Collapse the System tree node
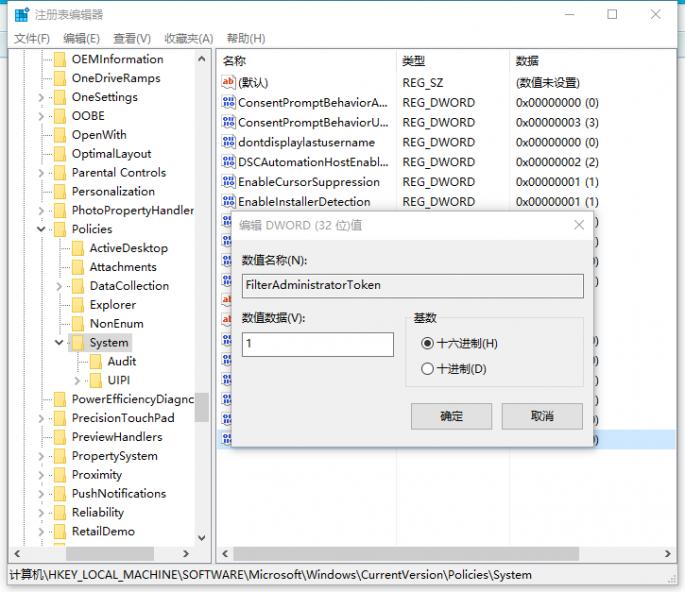 pyautogui.click(x=59, y=342)
